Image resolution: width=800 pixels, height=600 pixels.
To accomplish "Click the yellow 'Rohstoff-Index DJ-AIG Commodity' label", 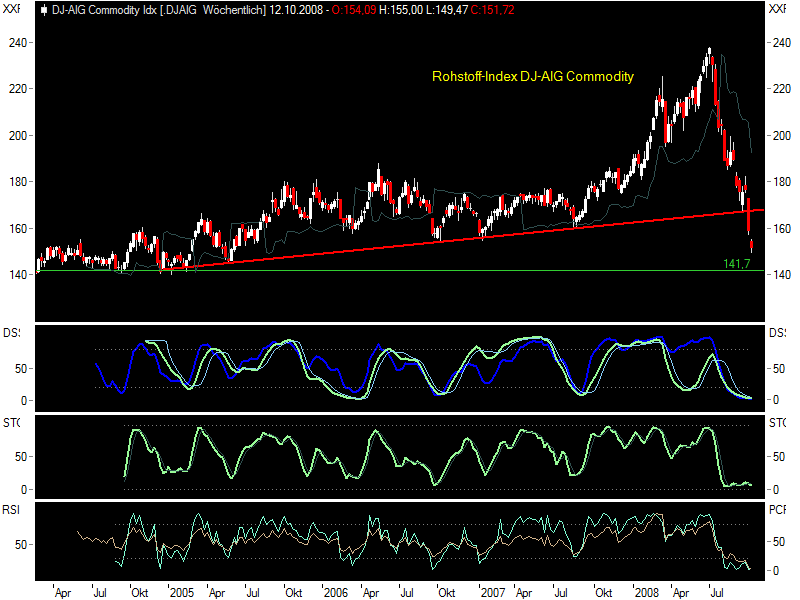I will [x=533, y=77].
